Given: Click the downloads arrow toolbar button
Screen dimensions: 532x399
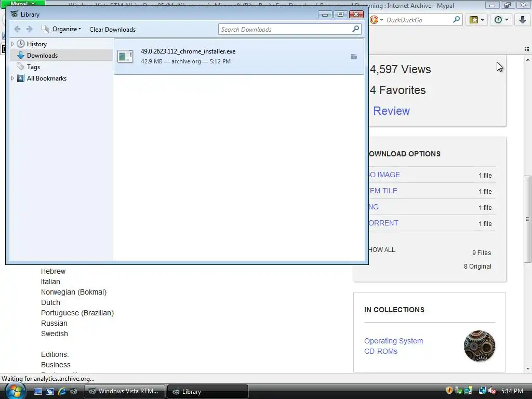Looking at the screenshot, I should [523, 20].
